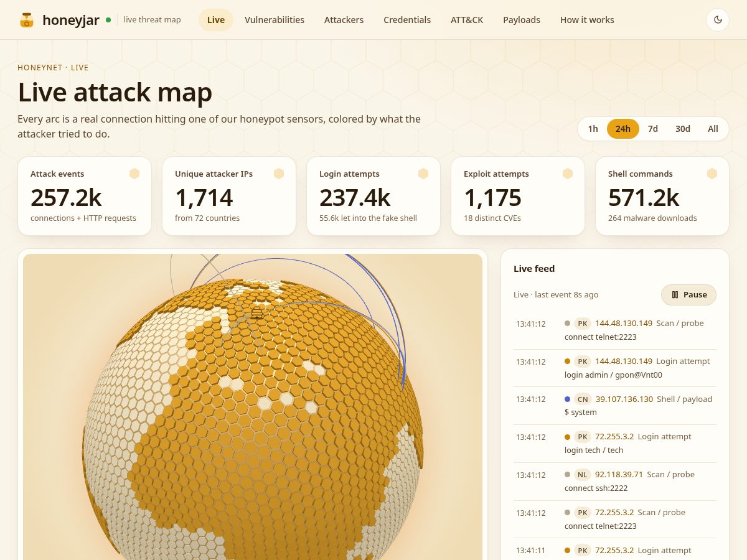
Task: Click 'Live · last event 8s ago' status
Action: 556,295
